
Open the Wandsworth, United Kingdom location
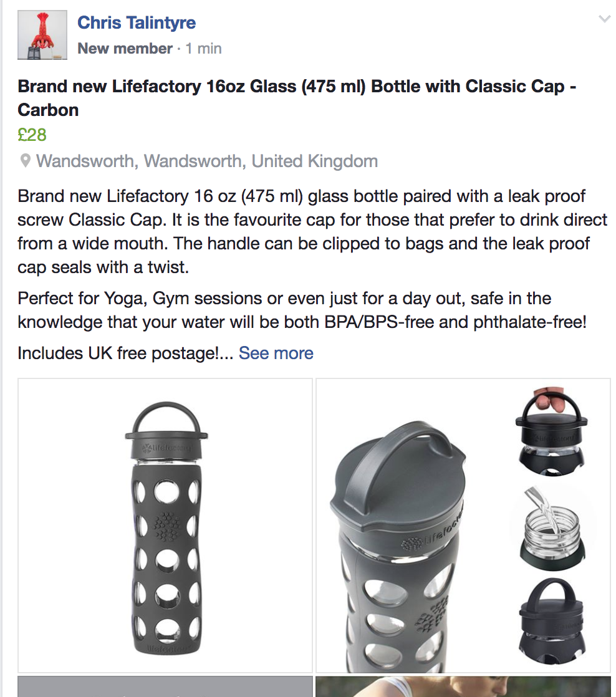(207, 161)
